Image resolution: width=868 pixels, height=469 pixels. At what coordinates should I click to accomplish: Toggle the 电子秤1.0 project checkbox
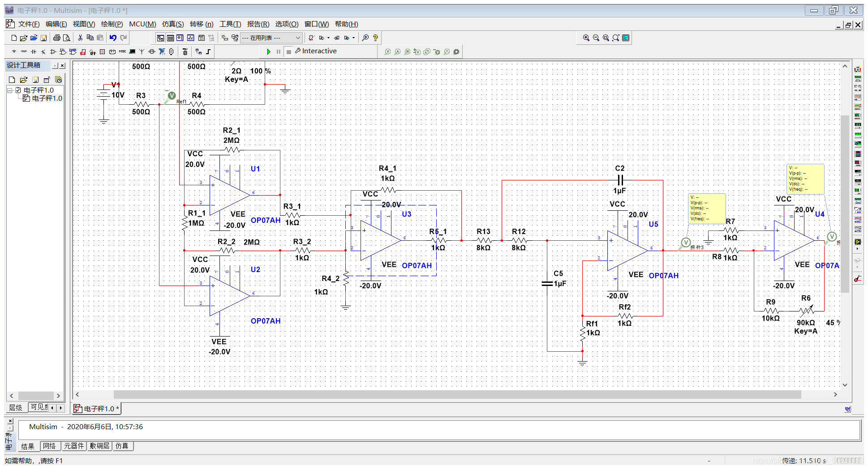[x=18, y=90]
